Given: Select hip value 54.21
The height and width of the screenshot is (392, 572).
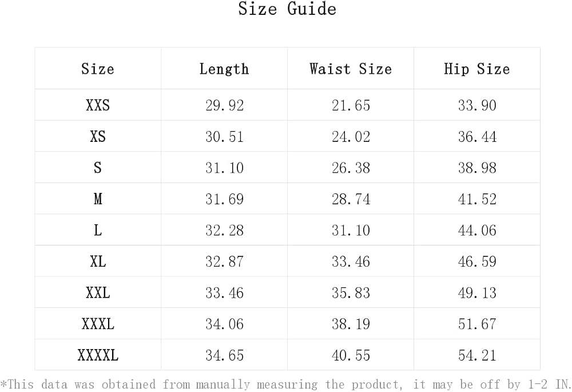Looking at the screenshot, I should 477,355.
